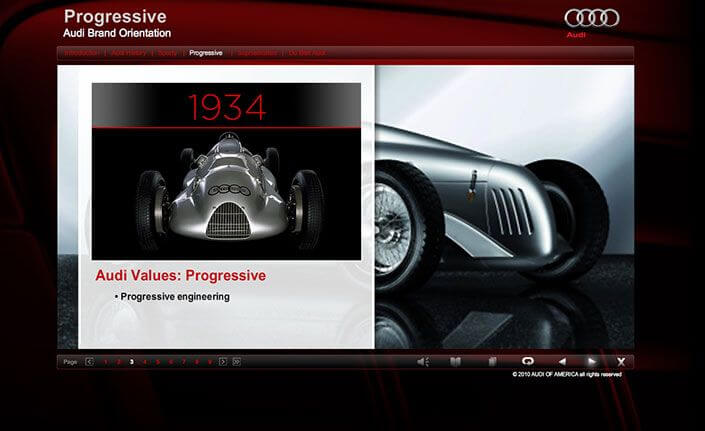Viewport: 705px width, 431px height.
Task: Open the Sporty tab
Action: coord(168,53)
